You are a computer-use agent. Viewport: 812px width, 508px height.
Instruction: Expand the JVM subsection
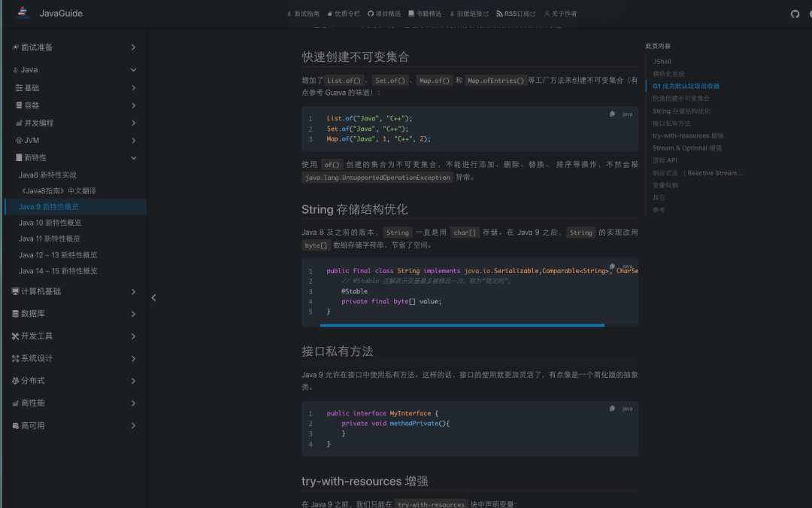[75, 141]
